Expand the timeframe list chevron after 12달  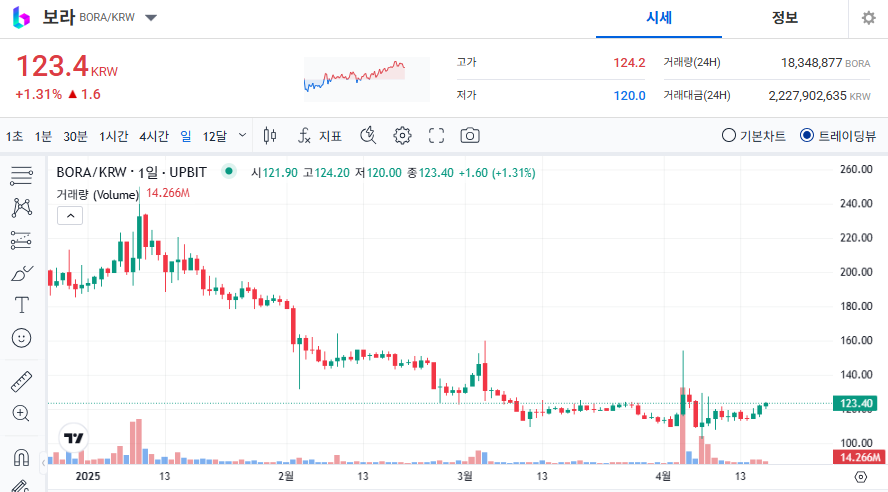pos(242,135)
